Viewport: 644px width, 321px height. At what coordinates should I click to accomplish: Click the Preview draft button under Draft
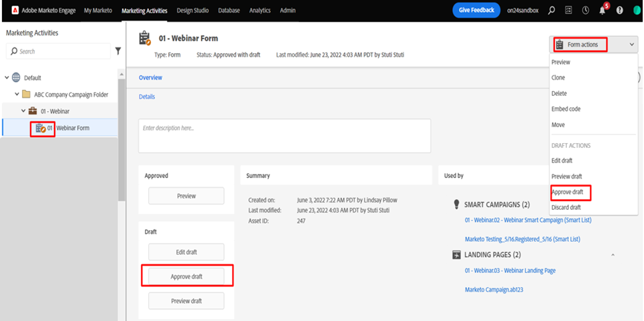186,301
